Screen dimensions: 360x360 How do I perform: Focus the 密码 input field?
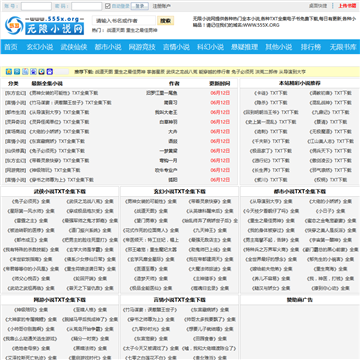pos(87,6)
